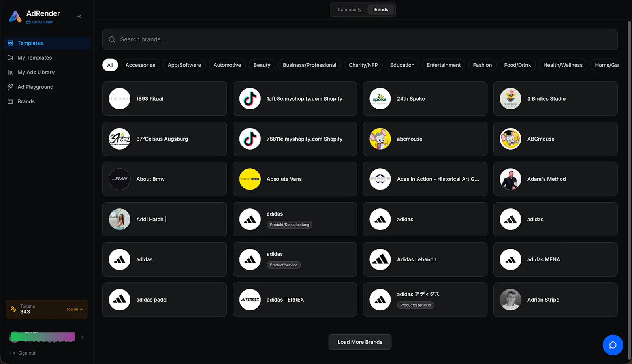The height and width of the screenshot is (364, 632).
Task: Filter by Beauty category
Action: 262,65
